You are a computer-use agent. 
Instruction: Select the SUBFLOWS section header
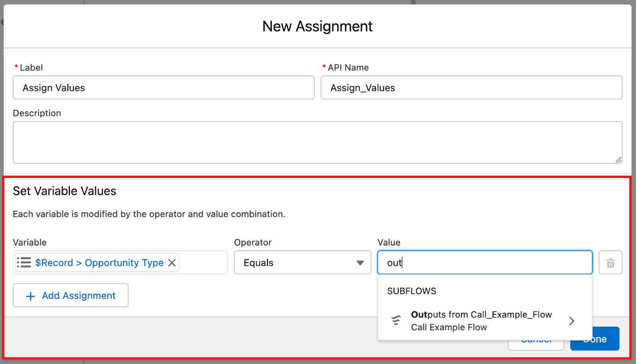tap(411, 291)
